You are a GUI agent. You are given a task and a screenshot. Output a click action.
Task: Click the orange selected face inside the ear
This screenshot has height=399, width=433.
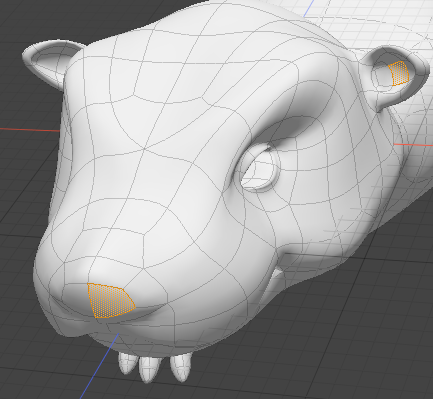click(399, 73)
